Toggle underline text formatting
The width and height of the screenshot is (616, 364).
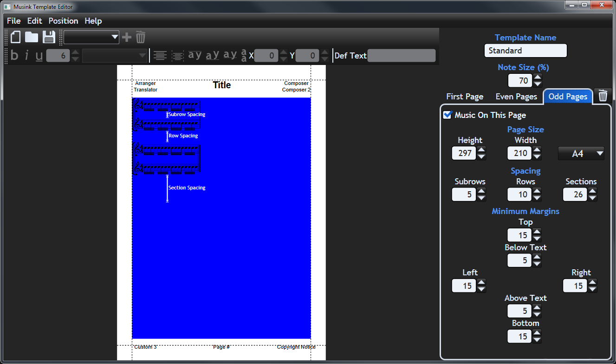[39, 56]
